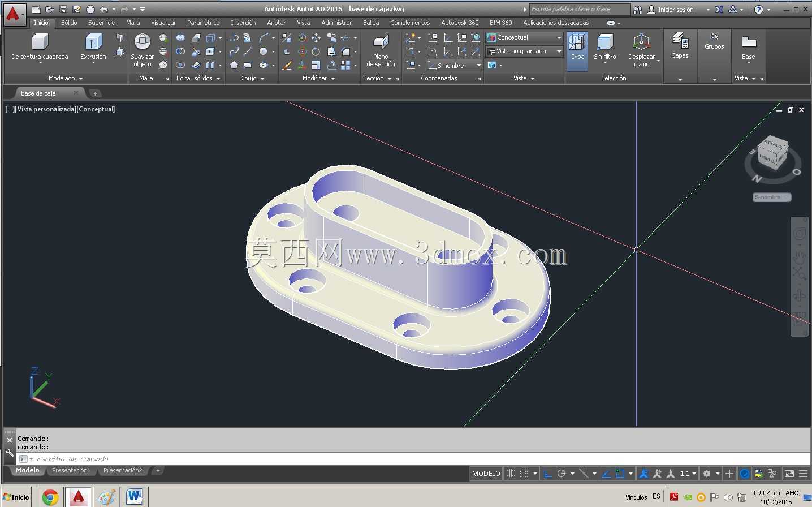Image resolution: width=812 pixels, height=507 pixels.
Task: Click the ViewCube in the viewport
Action: point(773,153)
